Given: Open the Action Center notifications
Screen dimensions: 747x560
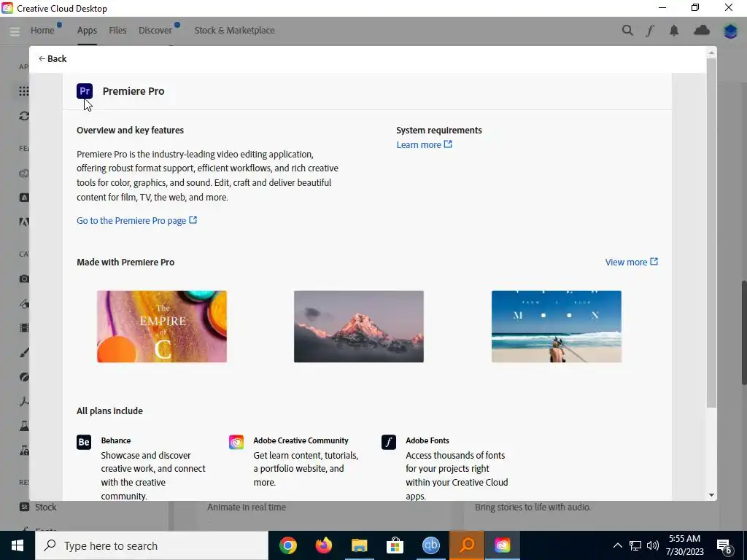Looking at the screenshot, I should [724, 546].
